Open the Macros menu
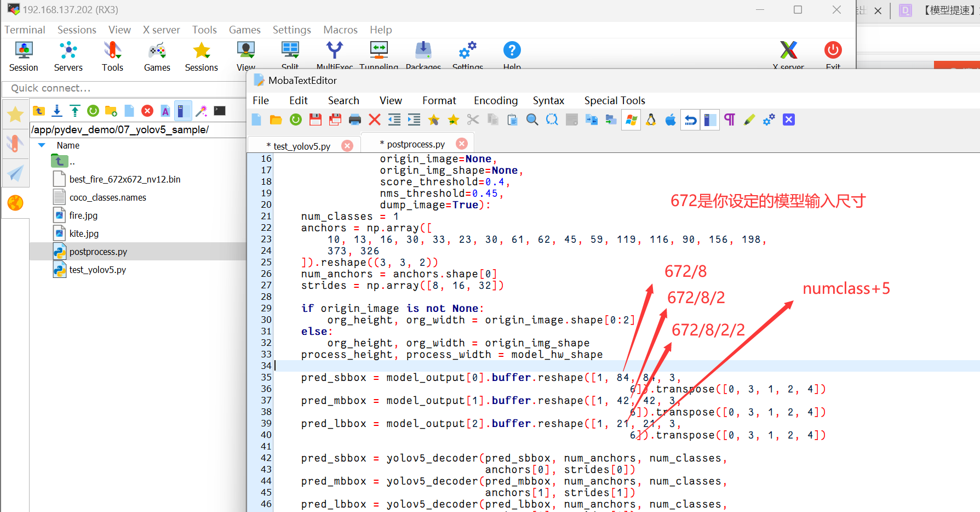Screen dimensions: 980x512 click(x=340, y=30)
